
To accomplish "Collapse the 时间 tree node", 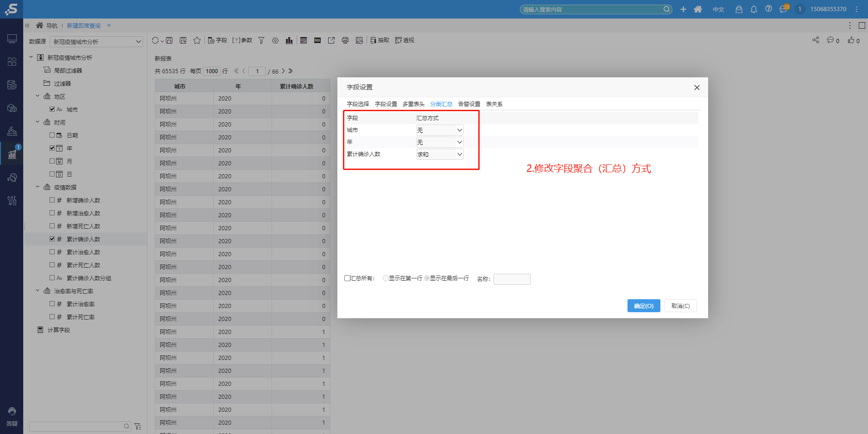I will [x=37, y=122].
